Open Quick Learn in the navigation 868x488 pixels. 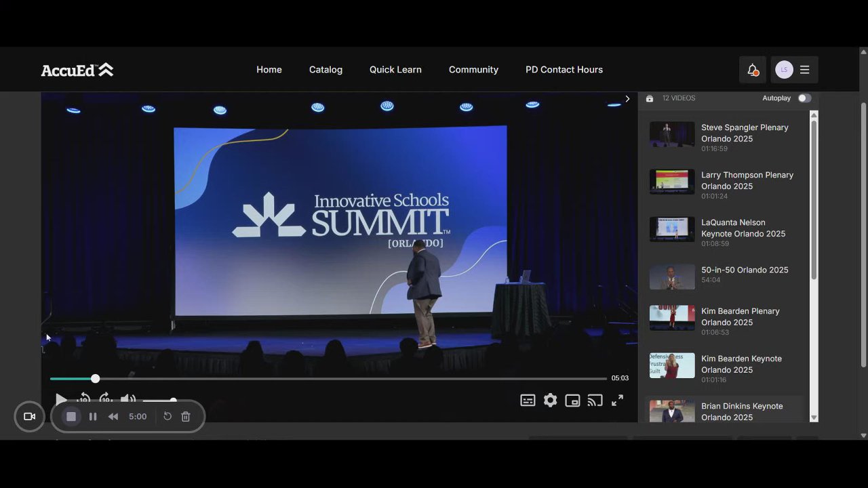pyautogui.click(x=395, y=70)
